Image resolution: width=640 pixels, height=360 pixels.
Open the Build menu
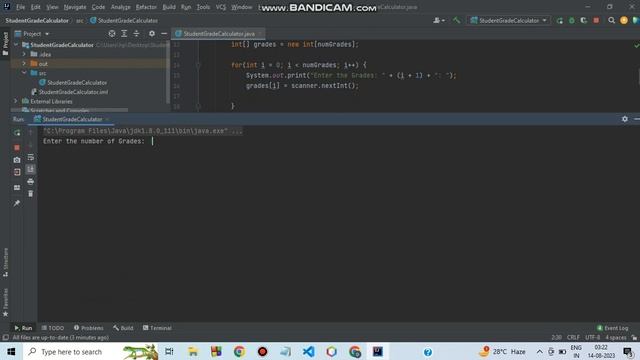169,7
